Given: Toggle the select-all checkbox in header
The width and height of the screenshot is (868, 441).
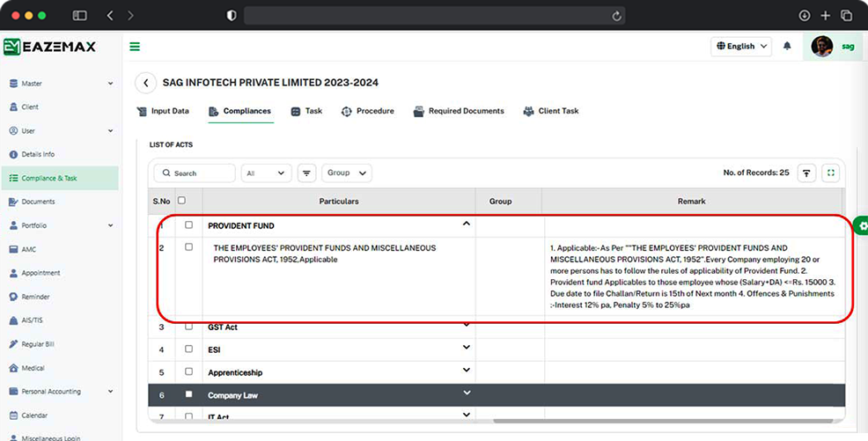Looking at the screenshot, I should 181,201.
